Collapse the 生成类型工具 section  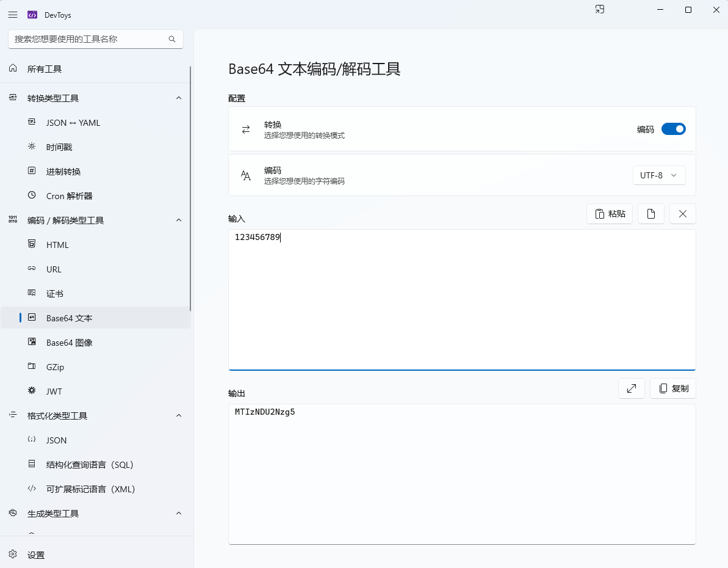tap(179, 513)
